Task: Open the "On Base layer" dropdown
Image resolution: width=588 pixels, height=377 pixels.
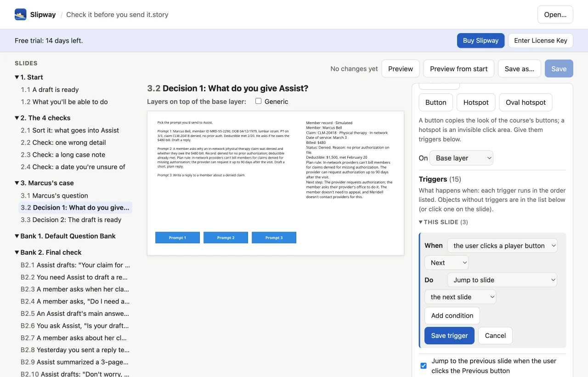Action: coord(461,158)
